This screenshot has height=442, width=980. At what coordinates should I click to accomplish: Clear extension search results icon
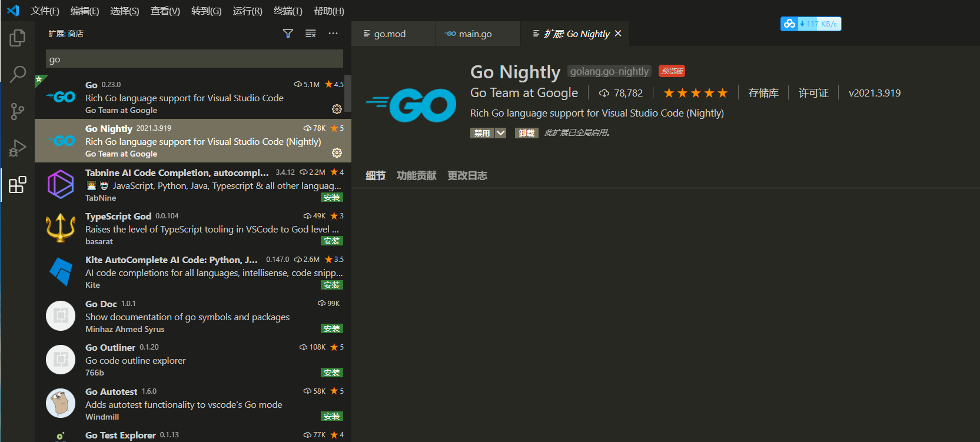[x=311, y=34]
